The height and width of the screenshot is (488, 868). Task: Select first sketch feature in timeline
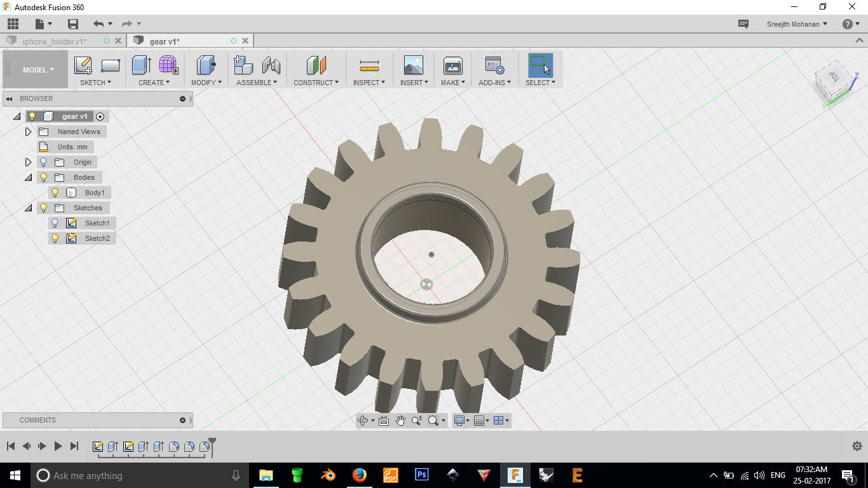pos(98,447)
